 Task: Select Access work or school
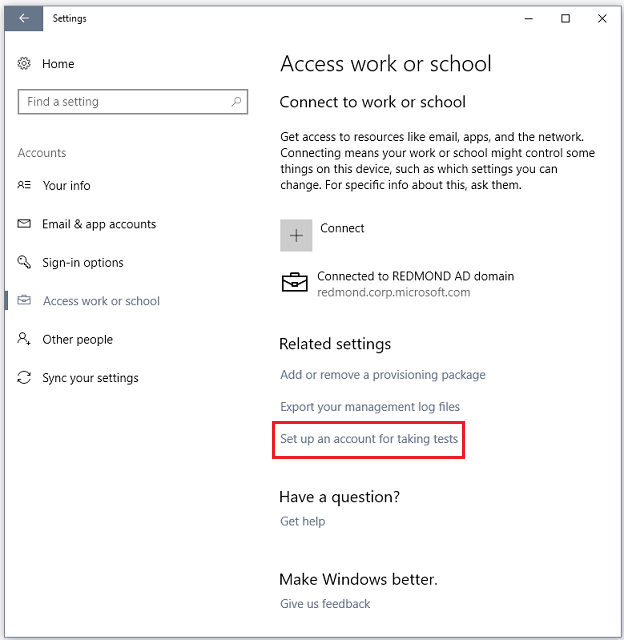point(101,301)
